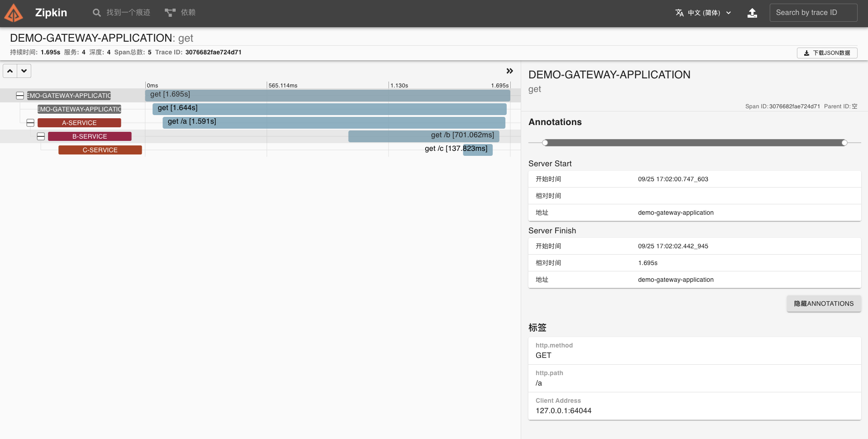
Task: Click the Client Address 127.0.0.1:64044 value
Action: (x=563, y=411)
